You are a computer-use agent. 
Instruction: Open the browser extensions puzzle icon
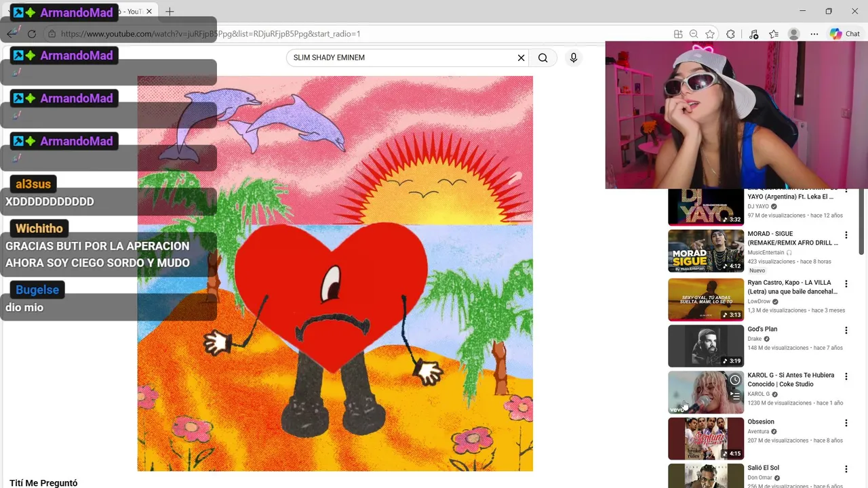(x=730, y=34)
